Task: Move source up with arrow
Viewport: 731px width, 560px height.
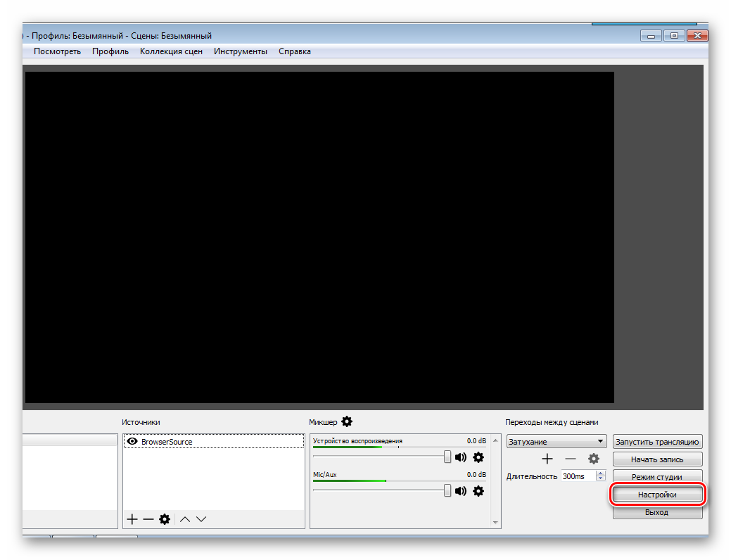Action: point(185,519)
